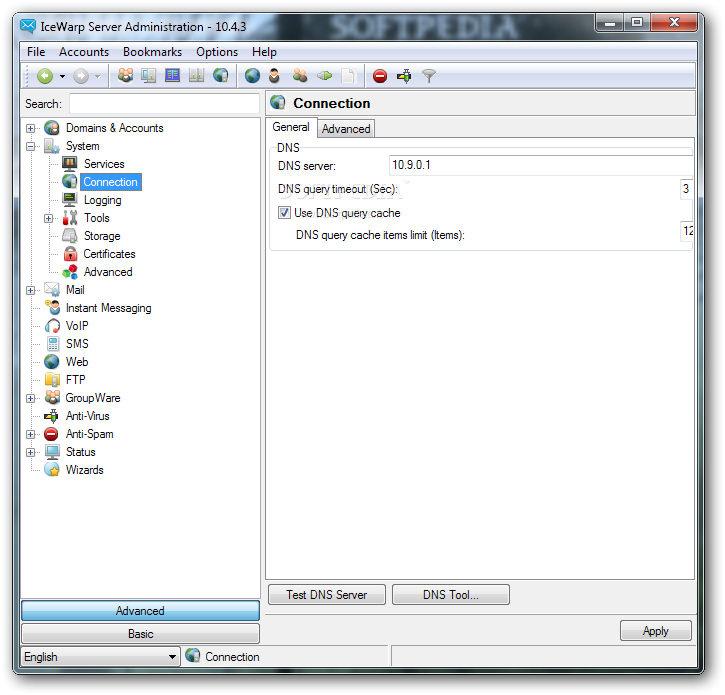Collapse the System tree node
Screen dimensions: 725x695
click(x=31, y=147)
